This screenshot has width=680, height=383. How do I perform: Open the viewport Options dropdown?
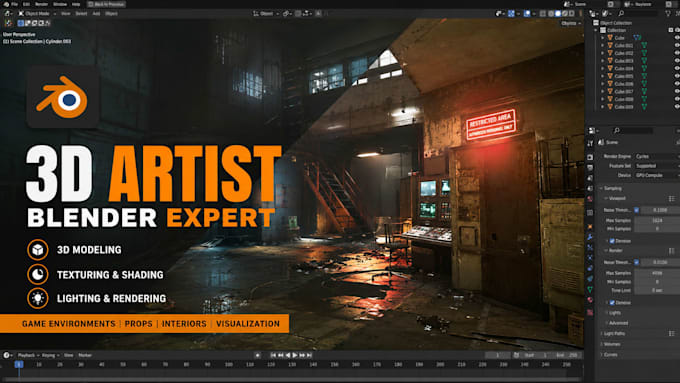point(571,23)
